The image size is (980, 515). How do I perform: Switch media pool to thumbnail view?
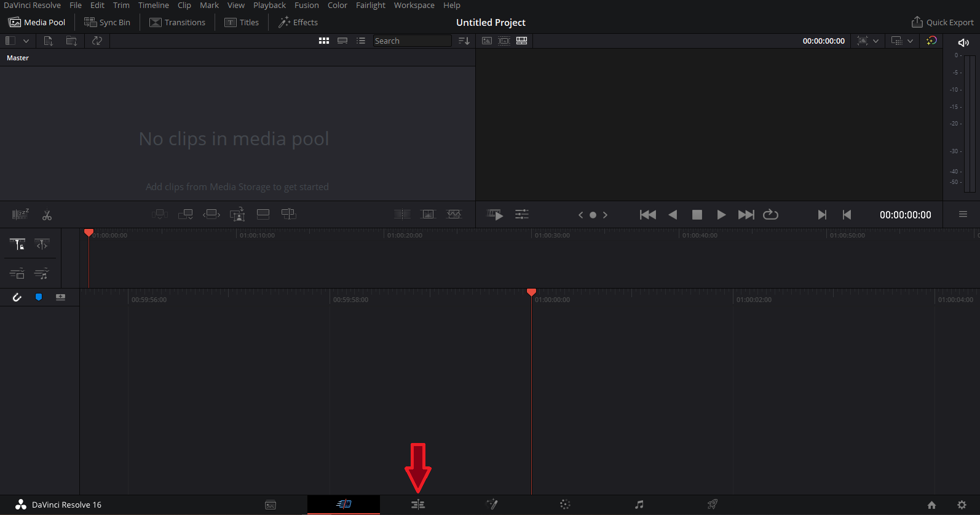(x=324, y=41)
